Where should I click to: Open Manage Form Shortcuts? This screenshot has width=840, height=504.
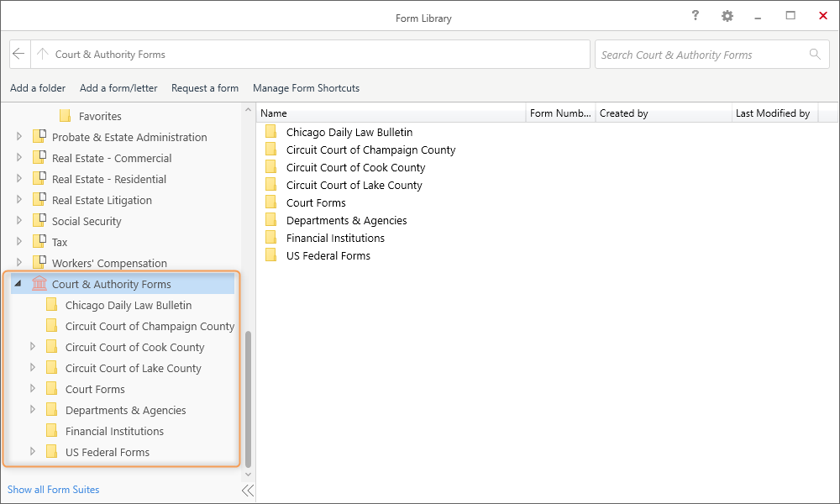tap(306, 88)
